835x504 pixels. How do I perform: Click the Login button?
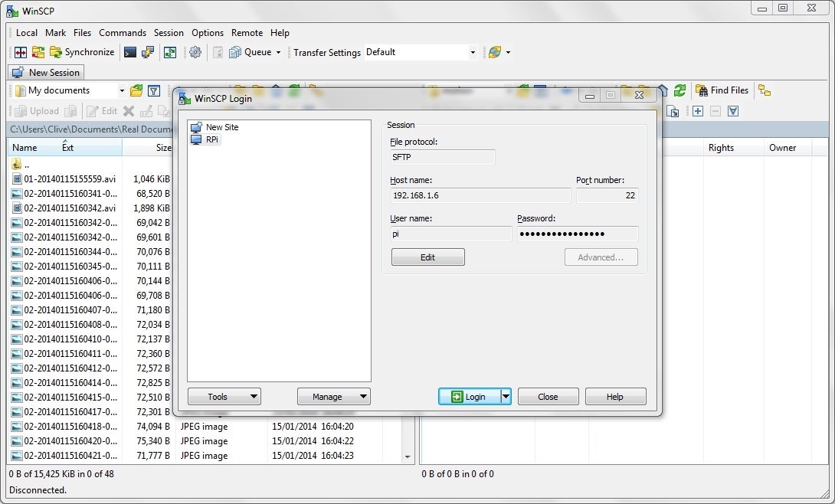[469, 397]
